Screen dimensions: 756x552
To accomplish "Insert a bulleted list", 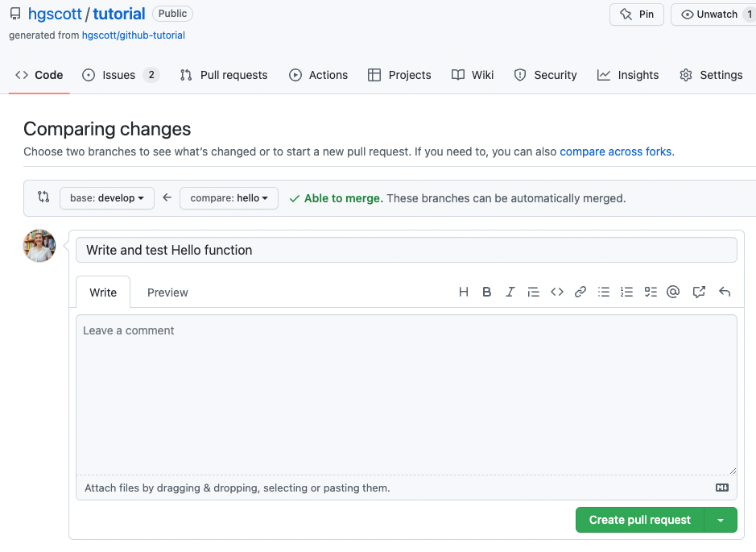I will tap(604, 292).
